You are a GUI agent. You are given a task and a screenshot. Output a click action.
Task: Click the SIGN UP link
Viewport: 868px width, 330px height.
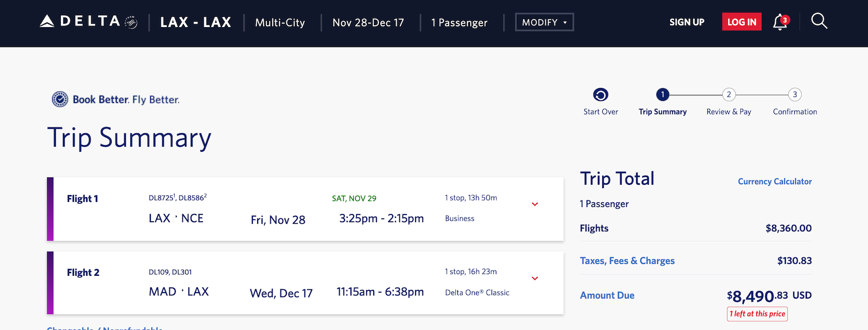pos(687,22)
